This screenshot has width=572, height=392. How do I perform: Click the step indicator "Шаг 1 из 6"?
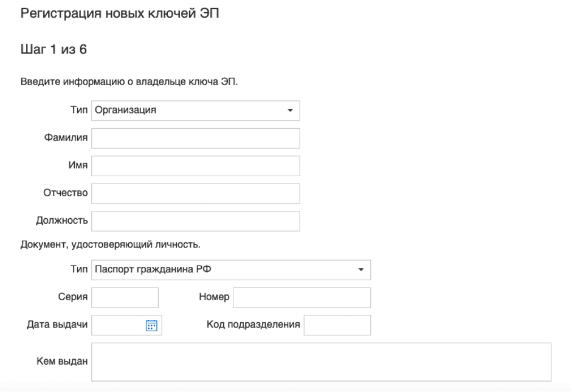(53, 49)
